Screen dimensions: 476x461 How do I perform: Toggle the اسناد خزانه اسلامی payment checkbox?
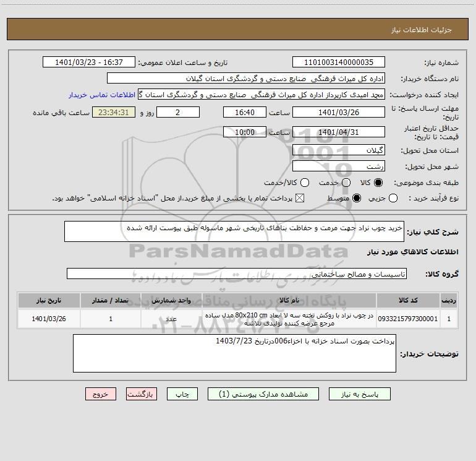[x=300, y=198]
